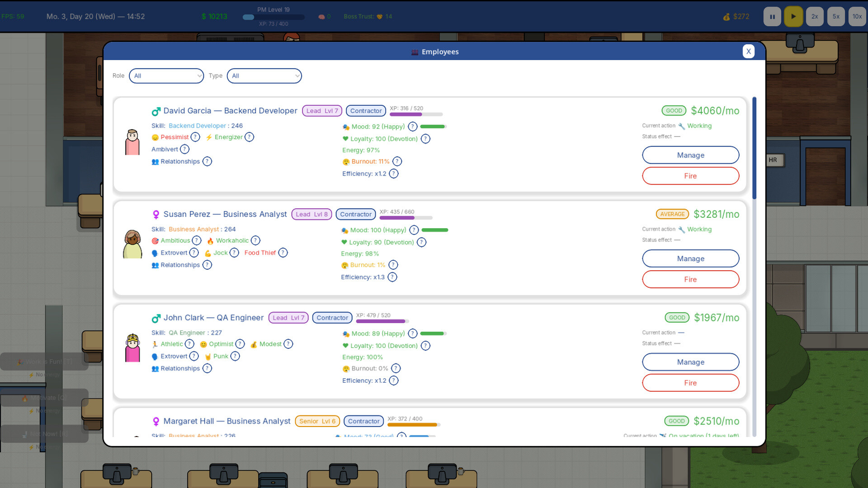Open help for Susan Perez's Food Thief trait
Image resolution: width=868 pixels, height=488 pixels.
click(x=283, y=253)
